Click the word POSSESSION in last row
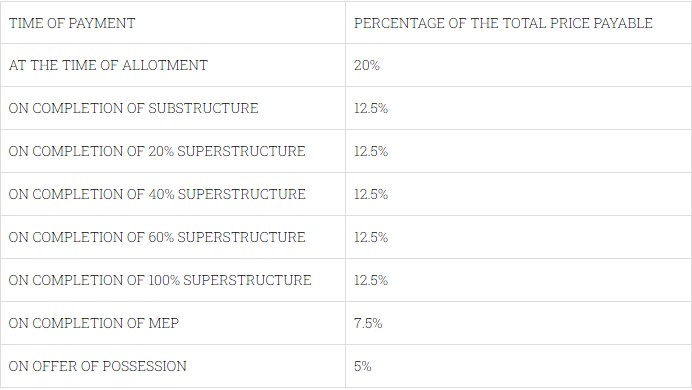Image resolution: width=692 pixels, height=390 pixels. (144, 366)
